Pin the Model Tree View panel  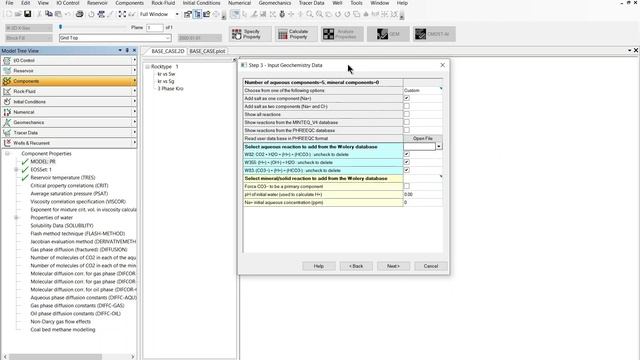(127, 51)
